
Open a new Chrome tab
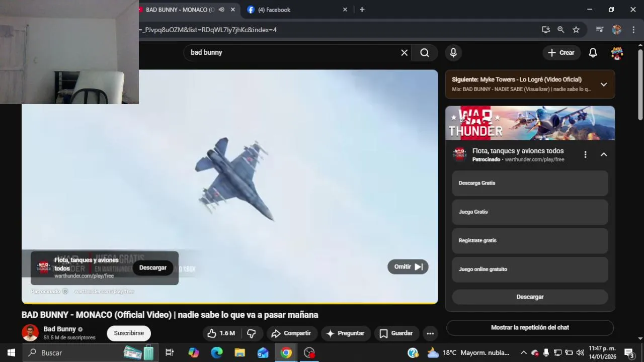pos(362,10)
